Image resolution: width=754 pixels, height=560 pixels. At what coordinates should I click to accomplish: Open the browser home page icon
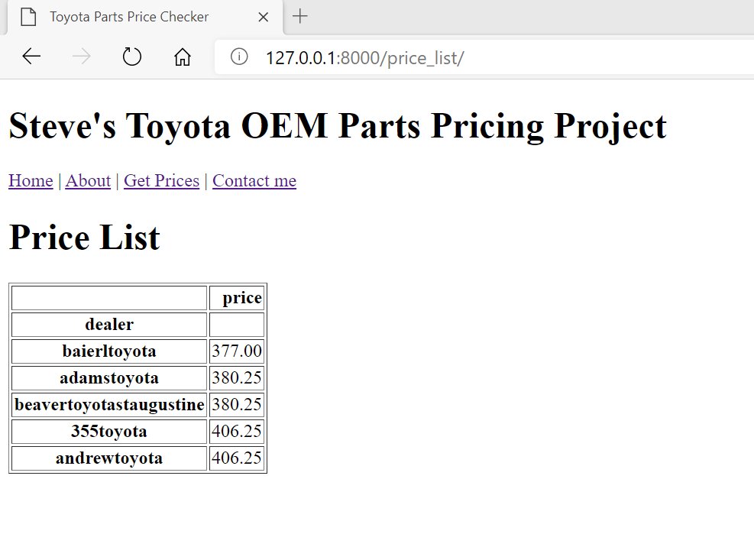pos(183,57)
